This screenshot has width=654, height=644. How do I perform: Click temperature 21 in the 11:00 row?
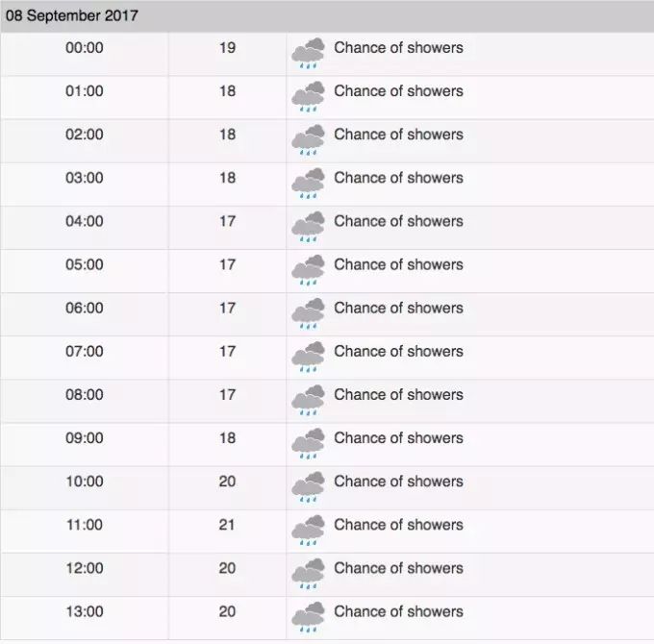click(x=227, y=525)
